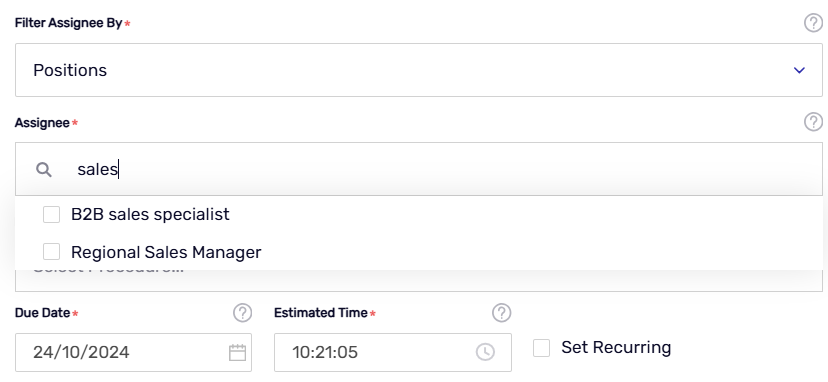Image resolution: width=828 pixels, height=382 pixels.
Task: Click the help icon next to Assignee label
Action: coord(813,122)
